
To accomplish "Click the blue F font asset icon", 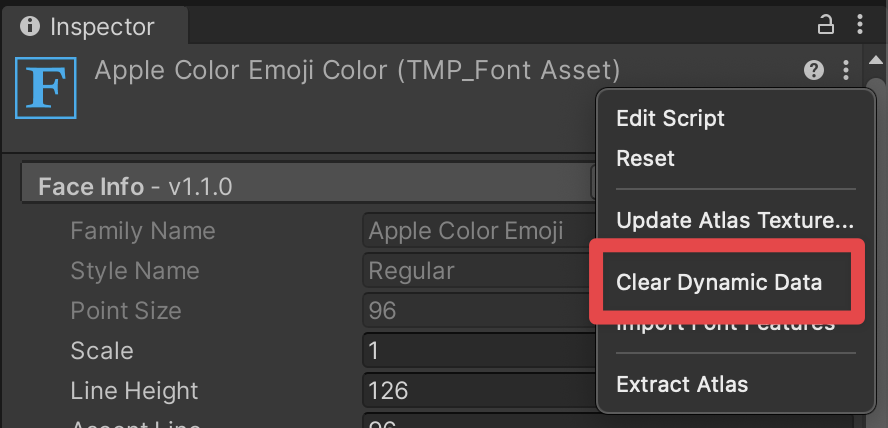I will [46, 87].
